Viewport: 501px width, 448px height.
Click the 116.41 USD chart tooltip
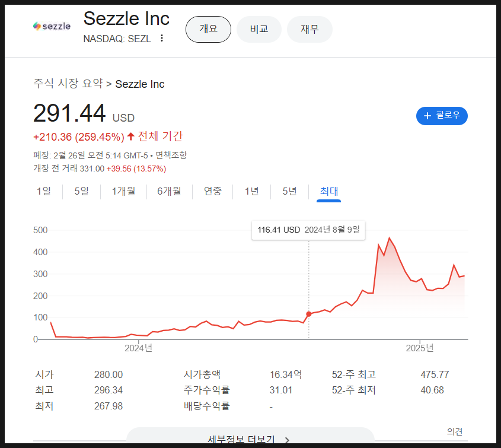point(308,230)
